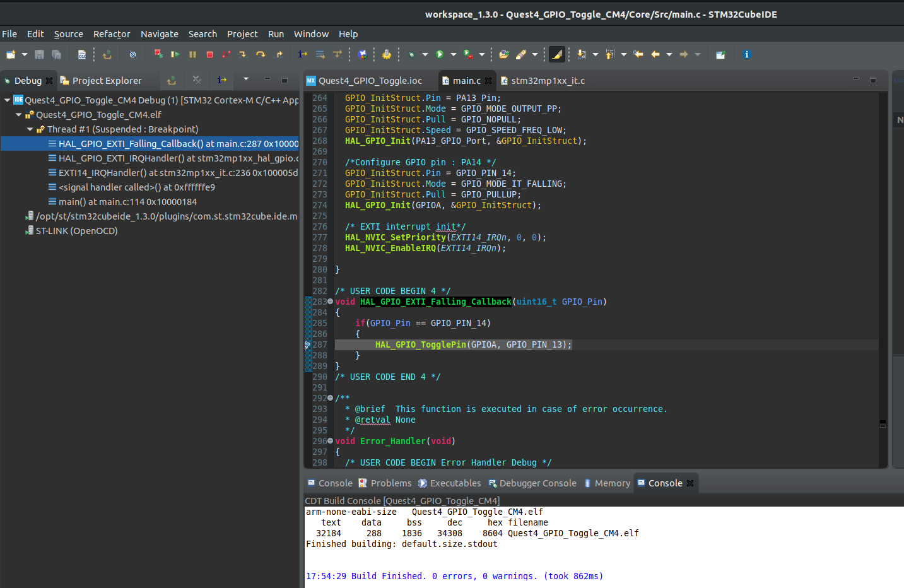Jump to Last Edit Location icon
904x588 pixels.
638,55
